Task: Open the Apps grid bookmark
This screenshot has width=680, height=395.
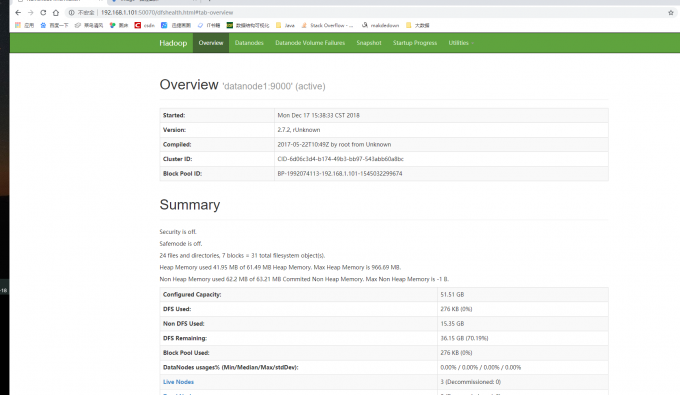Action: tap(24, 25)
